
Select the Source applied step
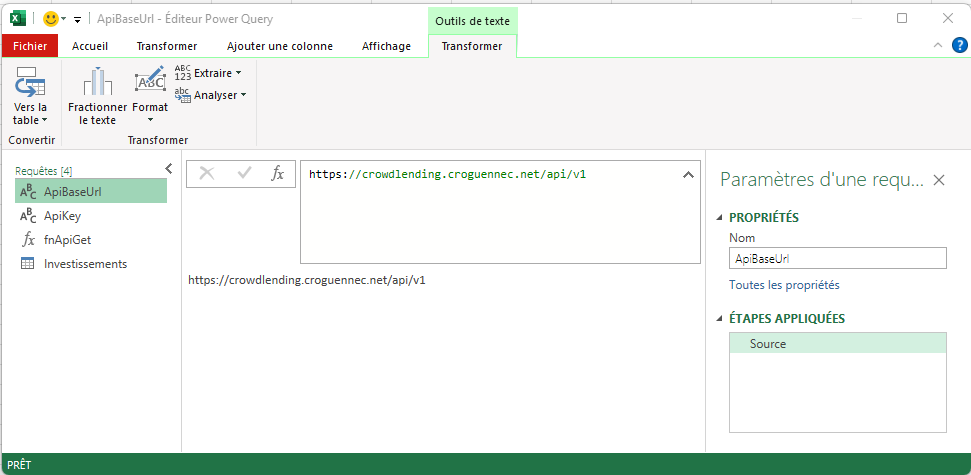coord(838,344)
